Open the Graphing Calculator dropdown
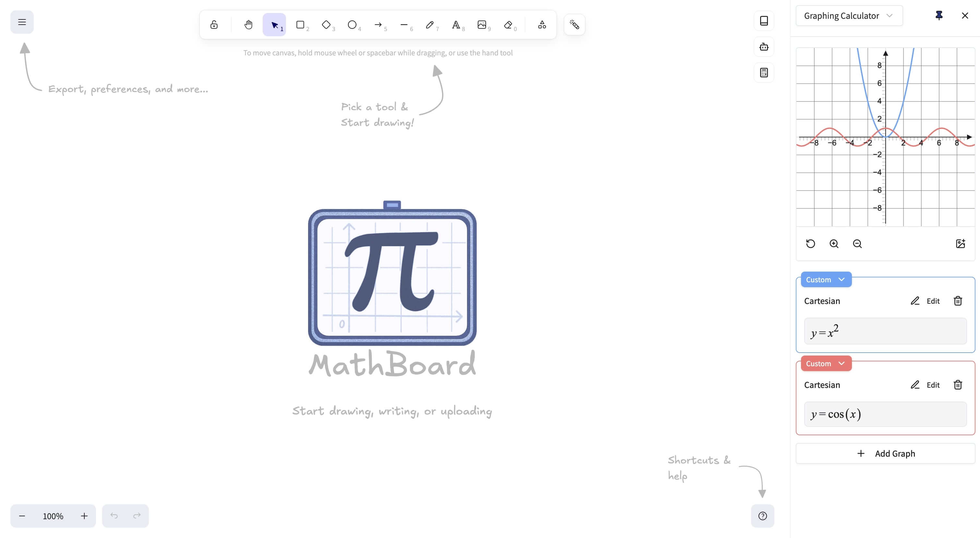Image resolution: width=980 pixels, height=538 pixels. coord(849,16)
